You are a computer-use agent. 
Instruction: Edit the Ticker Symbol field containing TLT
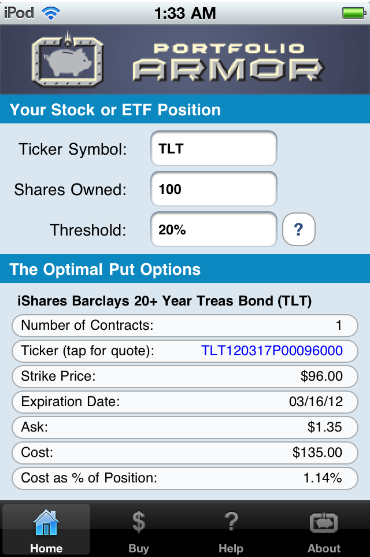tap(214, 148)
